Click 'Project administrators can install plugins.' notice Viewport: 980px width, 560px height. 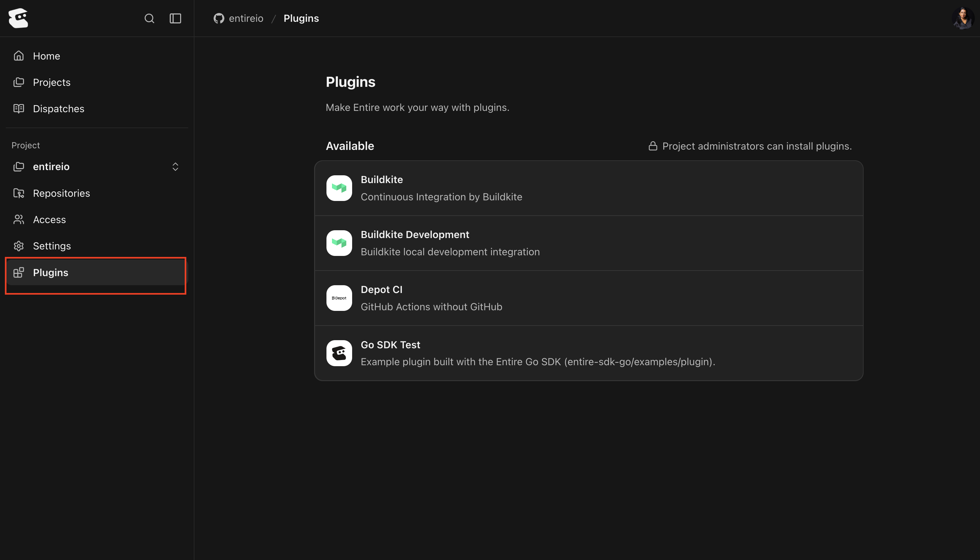[x=757, y=146]
